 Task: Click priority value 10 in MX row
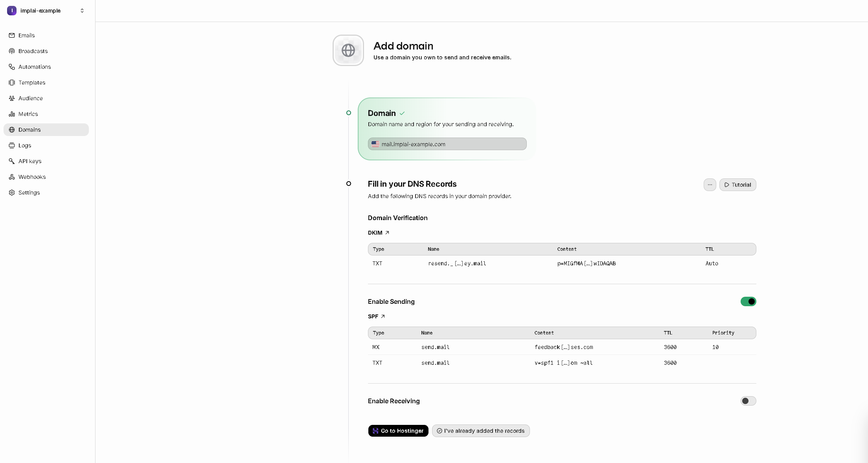pos(715,347)
